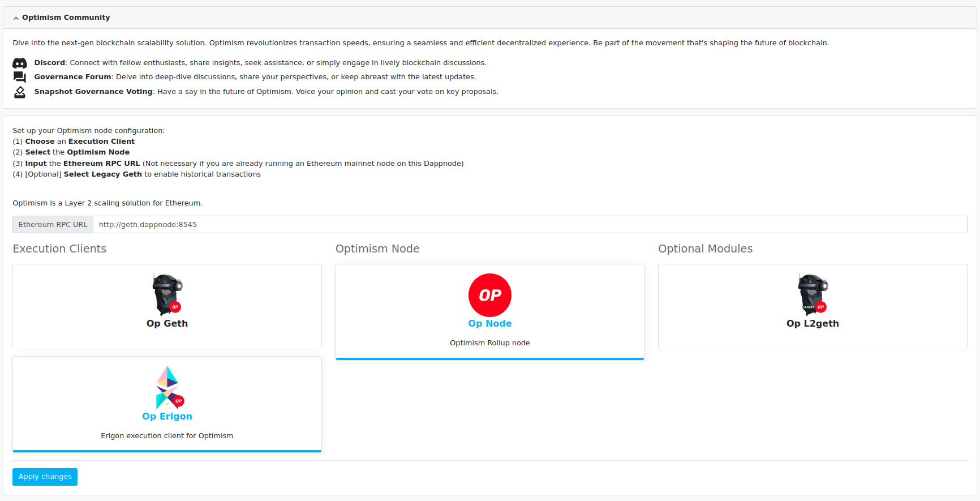Click the Optimism Community header title
The image size is (980, 501).
click(66, 18)
